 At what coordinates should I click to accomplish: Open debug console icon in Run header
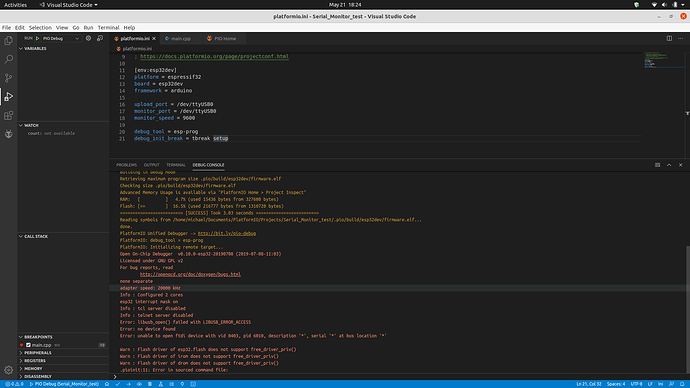click(100, 38)
